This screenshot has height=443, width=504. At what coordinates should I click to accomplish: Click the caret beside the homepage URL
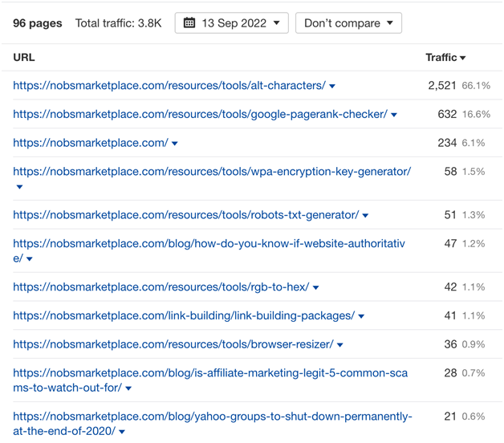pos(175,144)
